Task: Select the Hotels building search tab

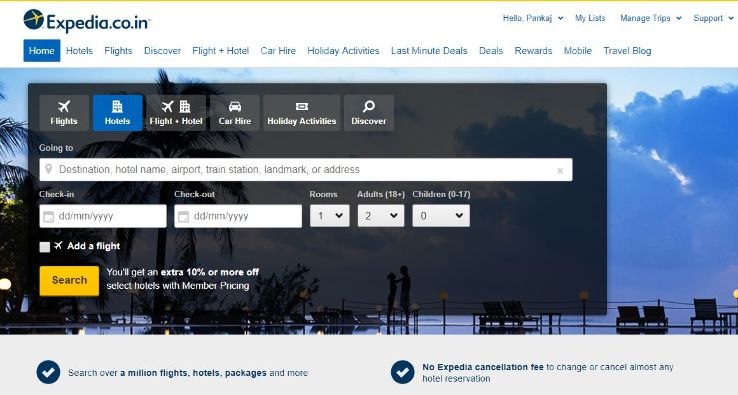Action: (118, 113)
